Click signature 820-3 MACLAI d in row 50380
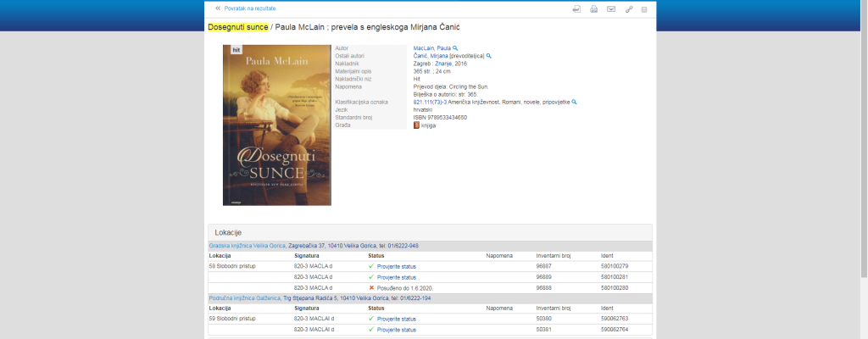 [314, 319]
